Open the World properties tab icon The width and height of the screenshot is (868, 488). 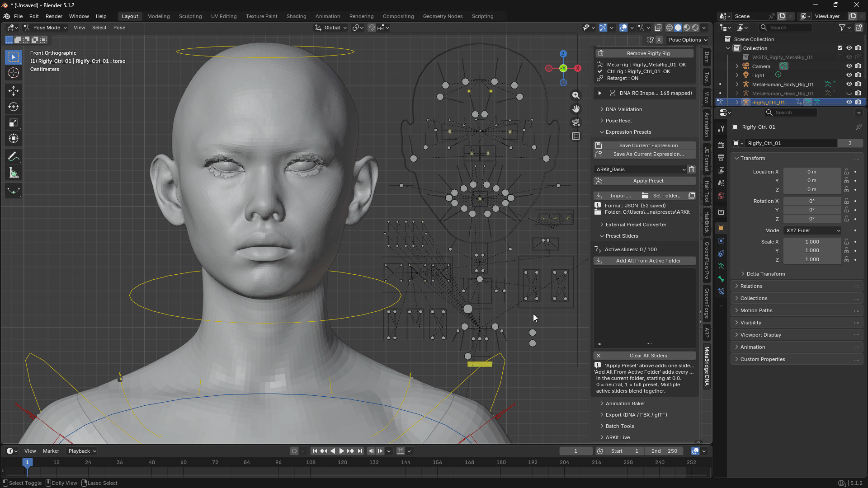(x=721, y=196)
